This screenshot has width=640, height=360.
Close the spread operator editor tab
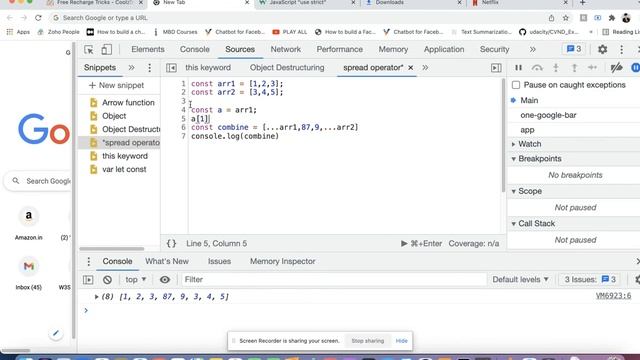tap(411, 68)
